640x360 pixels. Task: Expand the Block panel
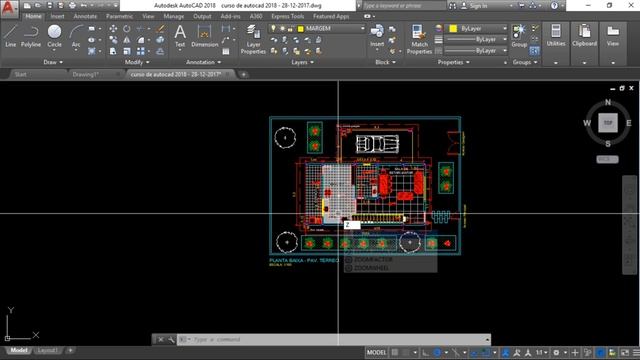tap(385, 62)
